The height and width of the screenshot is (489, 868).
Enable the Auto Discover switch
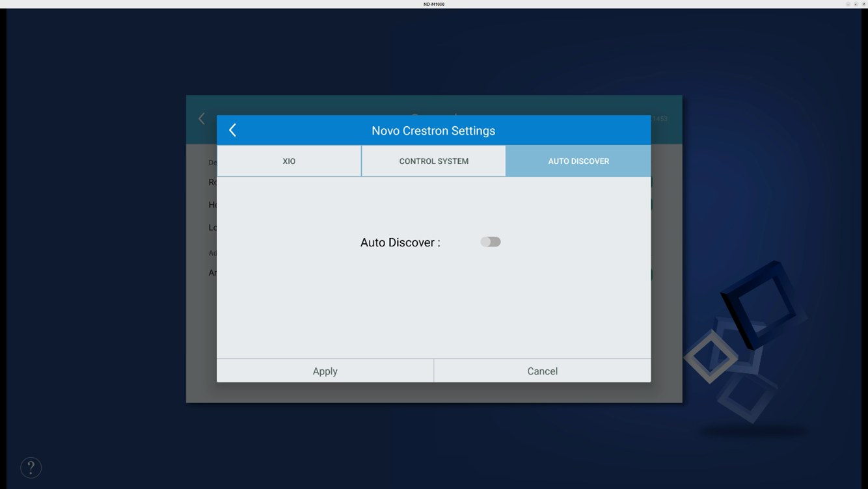tap(491, 242)
